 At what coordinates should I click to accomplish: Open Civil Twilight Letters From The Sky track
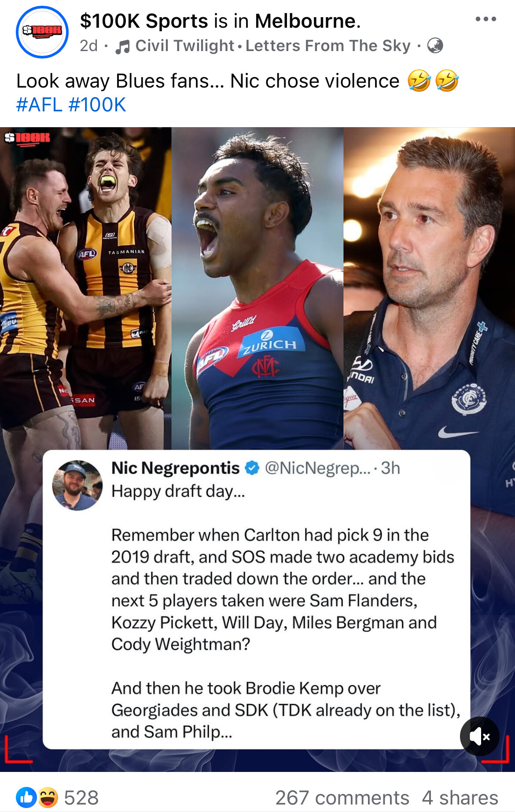(273, 46)
